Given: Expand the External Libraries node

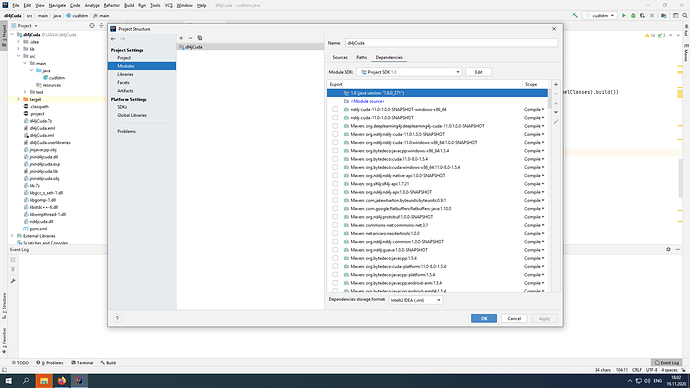Looking at the screenshot, I should pyautogui.click(x=12, y=236).
